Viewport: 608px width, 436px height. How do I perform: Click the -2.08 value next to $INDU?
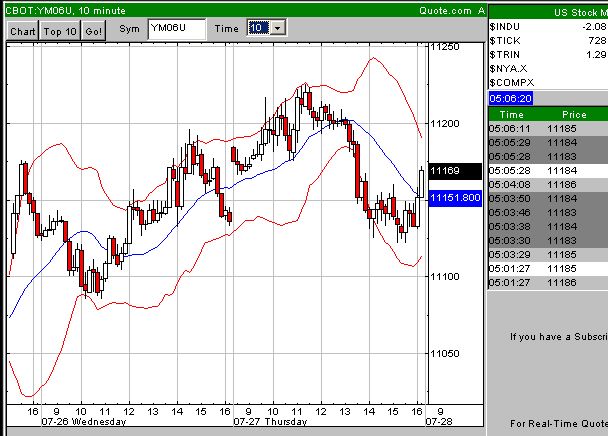[x=594, y=26]
